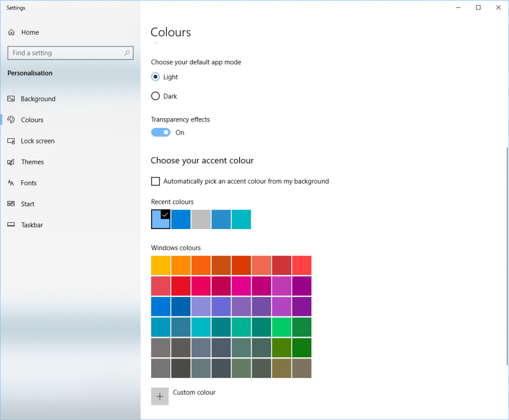Click the Taskbar icon in sidebar
Viewport: 509px width, 420px height.
[x=11, y=225]
